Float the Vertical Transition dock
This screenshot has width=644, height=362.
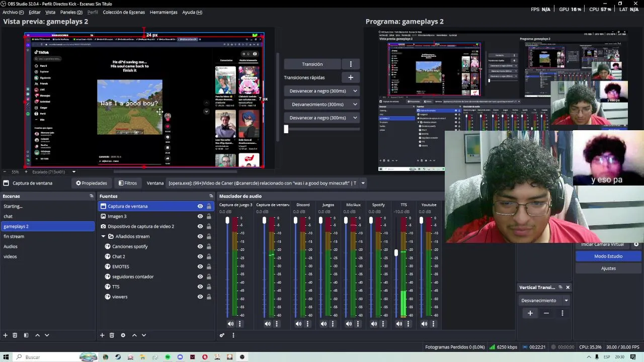[560, 287]
